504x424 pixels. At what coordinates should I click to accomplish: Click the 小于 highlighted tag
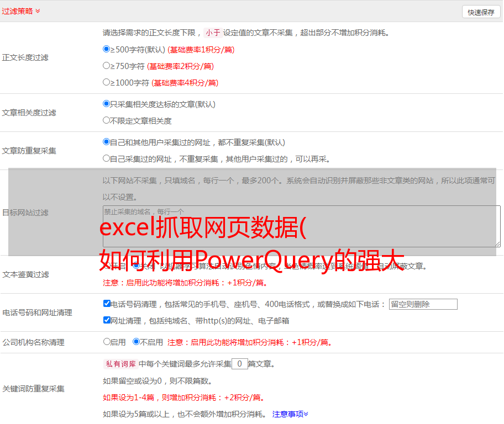[x=213, y=33]
